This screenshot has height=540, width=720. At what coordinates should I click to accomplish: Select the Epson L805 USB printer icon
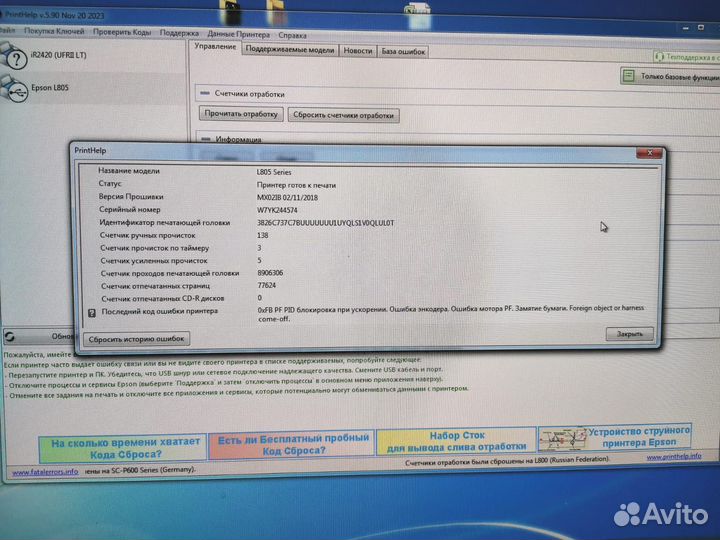[14, 89]
